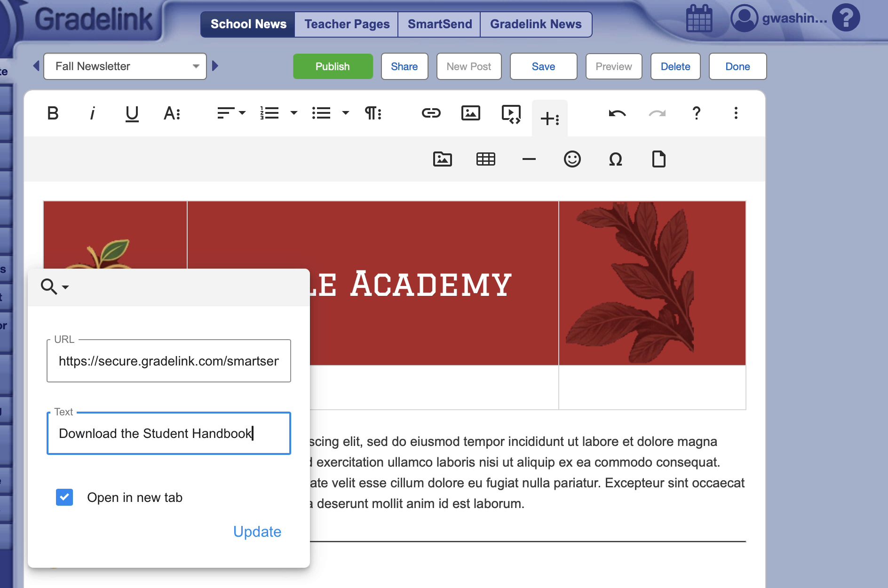
Task: Apply underline formatting
Action: pos(132,113)
